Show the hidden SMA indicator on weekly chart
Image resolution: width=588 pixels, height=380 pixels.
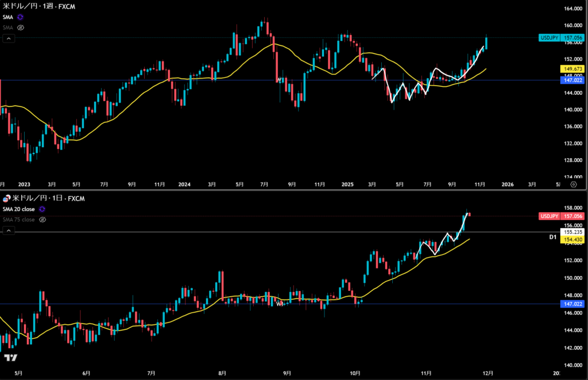tap(20, 27)
